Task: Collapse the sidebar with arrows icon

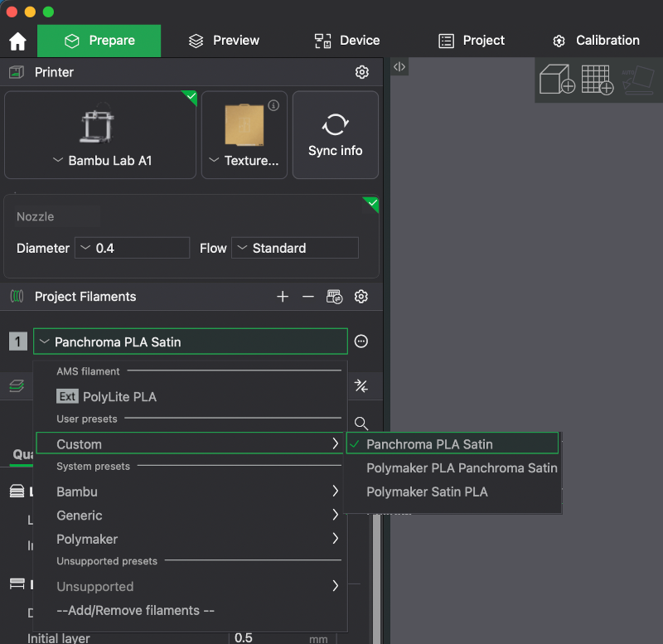Action: [x=399, y=67]
